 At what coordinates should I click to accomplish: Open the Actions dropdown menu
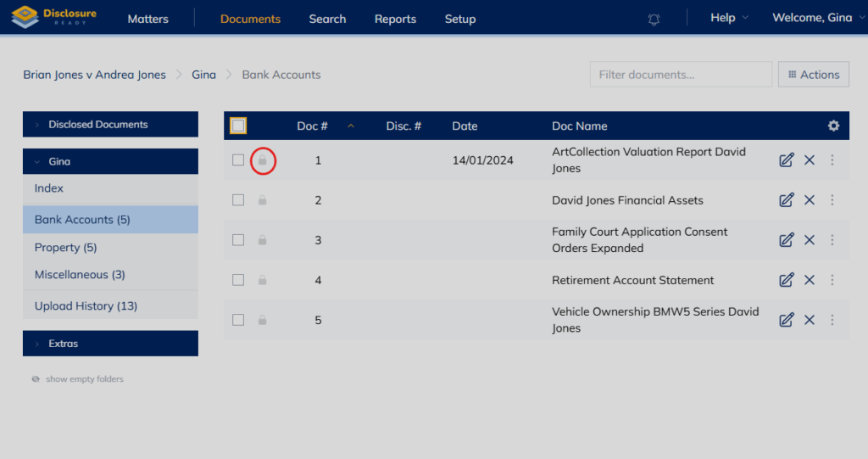click(x=813, y=75)
